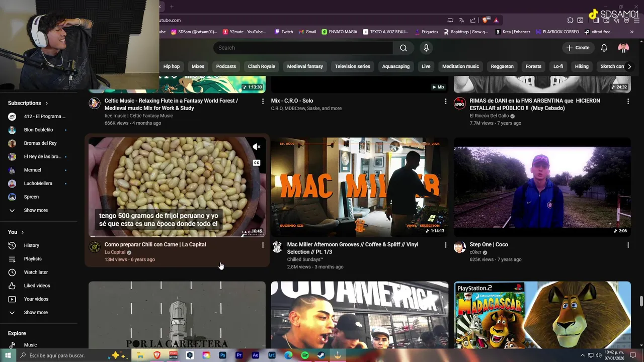Expand the You section Show more
Viewport: 644px width, 362px height.
click(x=36, y=312)
